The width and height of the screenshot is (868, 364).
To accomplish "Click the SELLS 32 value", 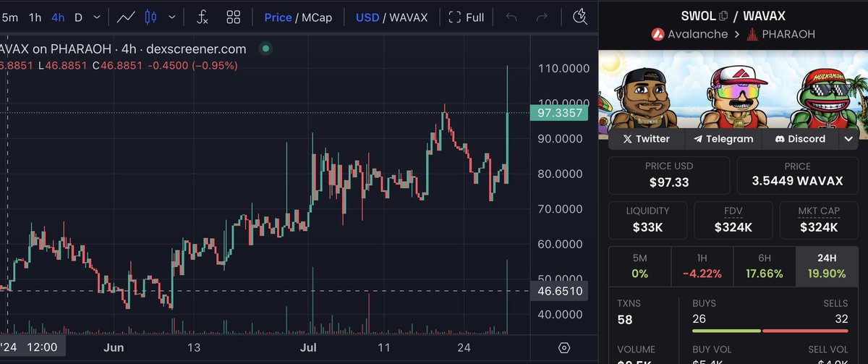I will [x=842, y=319].
